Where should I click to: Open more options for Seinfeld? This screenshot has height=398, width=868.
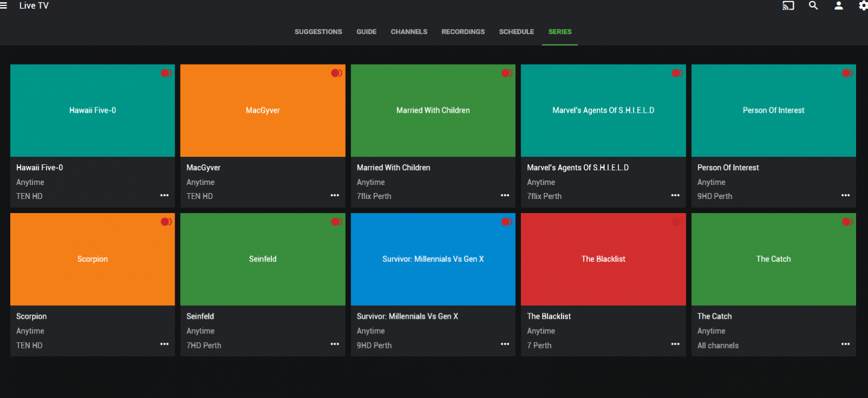(x=335, y=344)
